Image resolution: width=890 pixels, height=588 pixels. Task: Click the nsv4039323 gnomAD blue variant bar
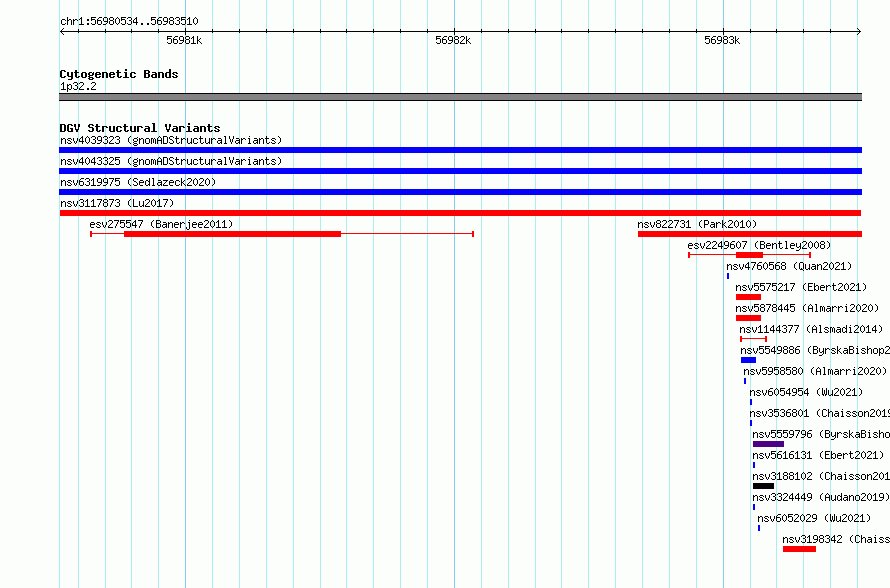pos(460,150)
